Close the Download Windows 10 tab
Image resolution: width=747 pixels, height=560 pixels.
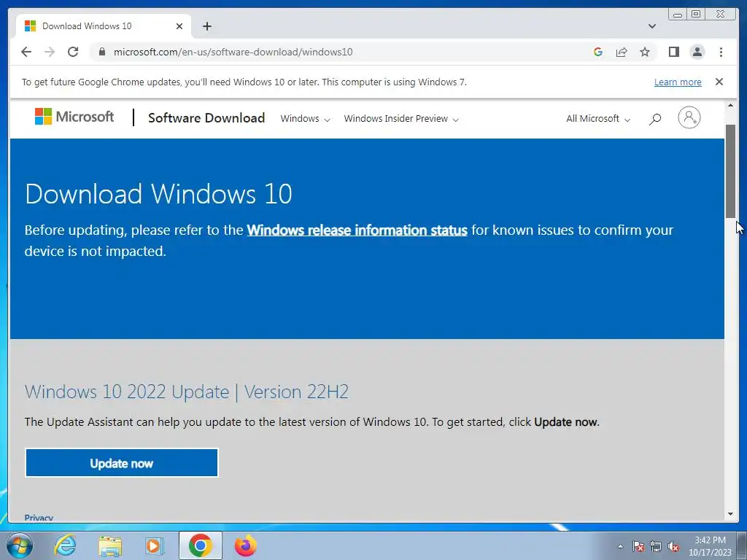point(179,26)
